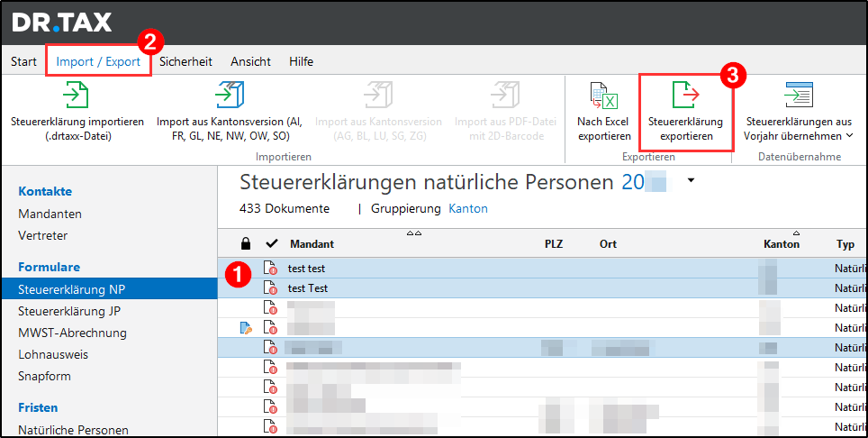Expand Steuererklärungen aus Vorjahr übernehmen dropdown
The width and height of the screenshot is (868, 438).
[x=849, y=136]
